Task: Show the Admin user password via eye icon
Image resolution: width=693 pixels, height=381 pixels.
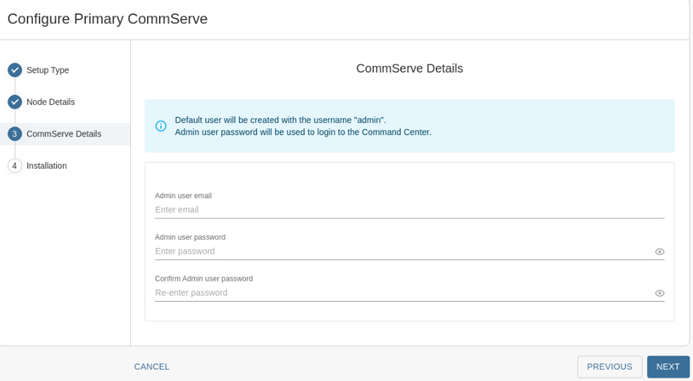Action: pyautogui.click(x=659, y=251)
